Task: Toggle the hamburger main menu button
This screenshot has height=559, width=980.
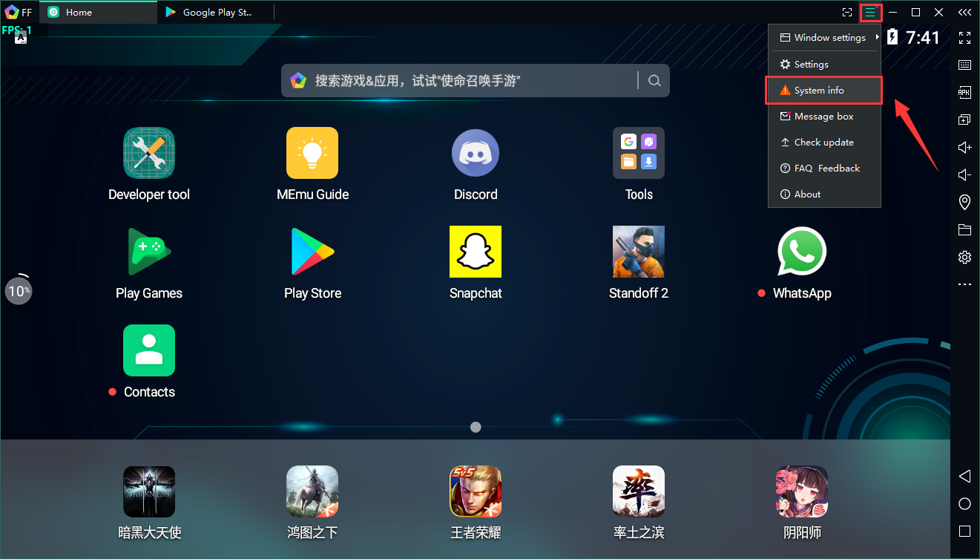Action: (870, 13)
